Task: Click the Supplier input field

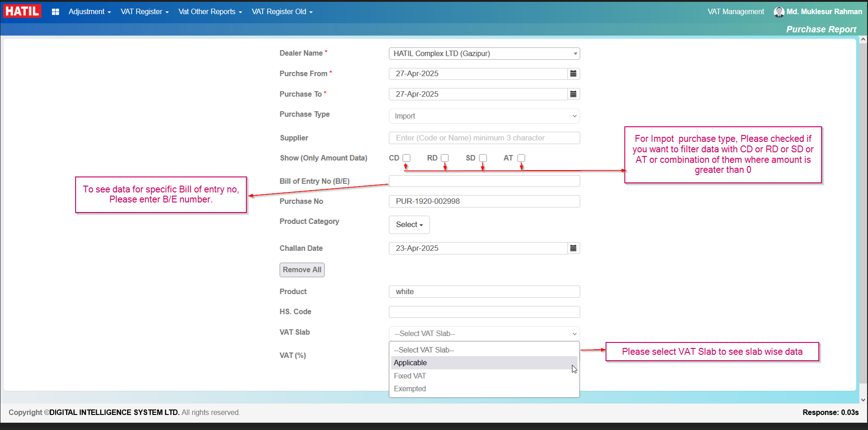Action: [484, 138]
